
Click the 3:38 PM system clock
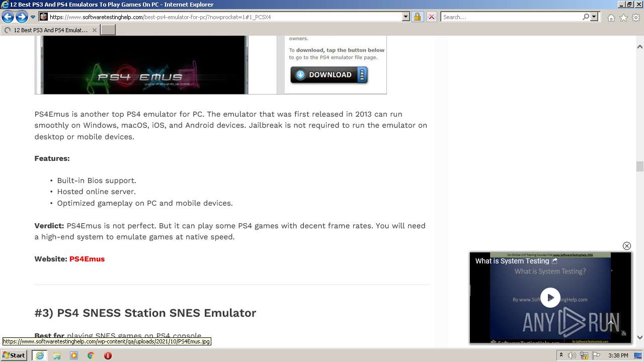618,355
